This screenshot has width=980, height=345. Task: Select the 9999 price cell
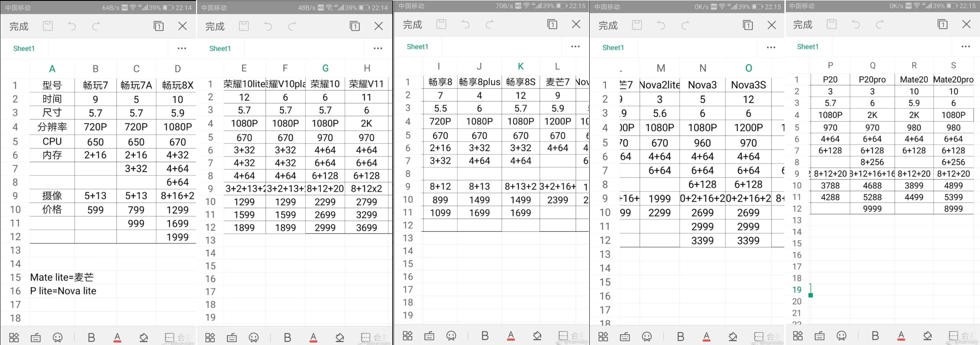[x=872, y=209]
